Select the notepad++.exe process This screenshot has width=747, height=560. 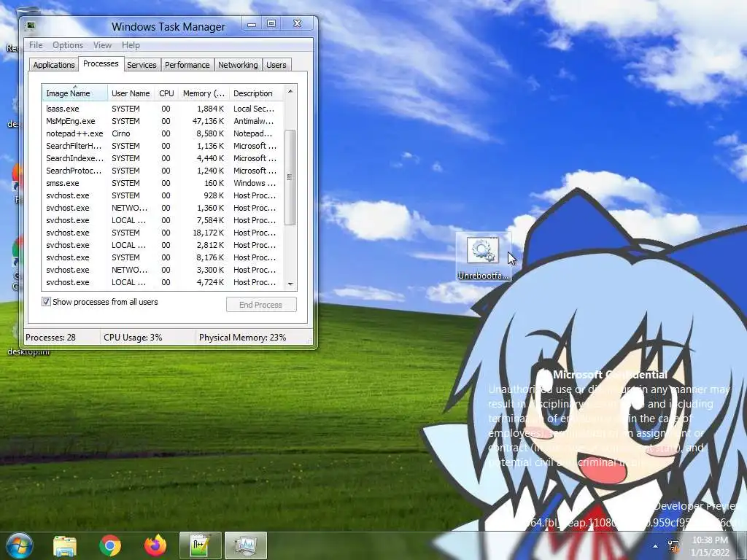pyautogui.click(x=162, y=133)
